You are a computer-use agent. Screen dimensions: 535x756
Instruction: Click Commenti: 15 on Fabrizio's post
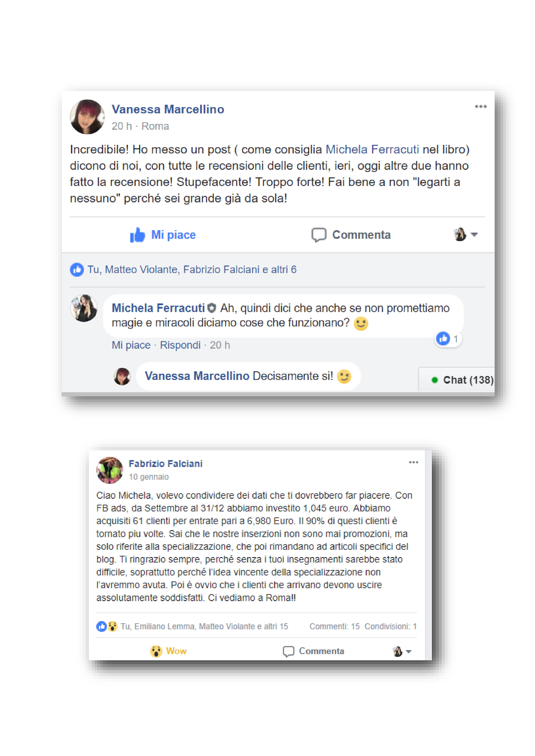pos(334,626)
